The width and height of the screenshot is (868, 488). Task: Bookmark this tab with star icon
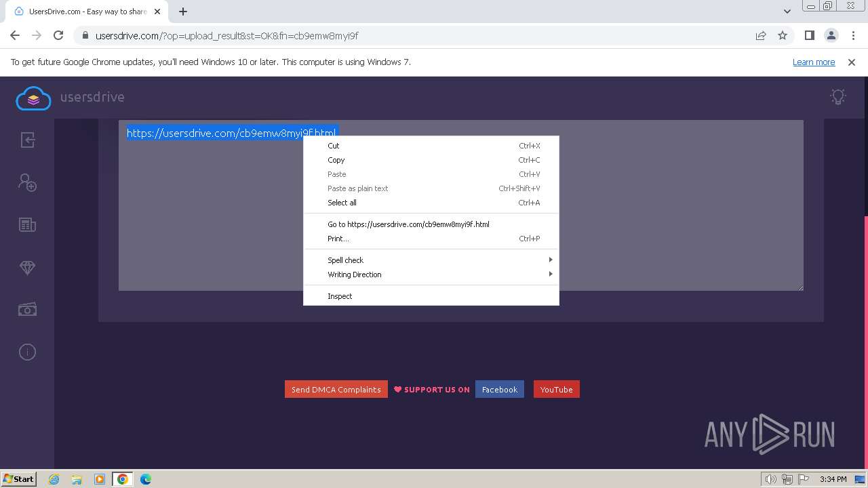[x=783, y=36]
